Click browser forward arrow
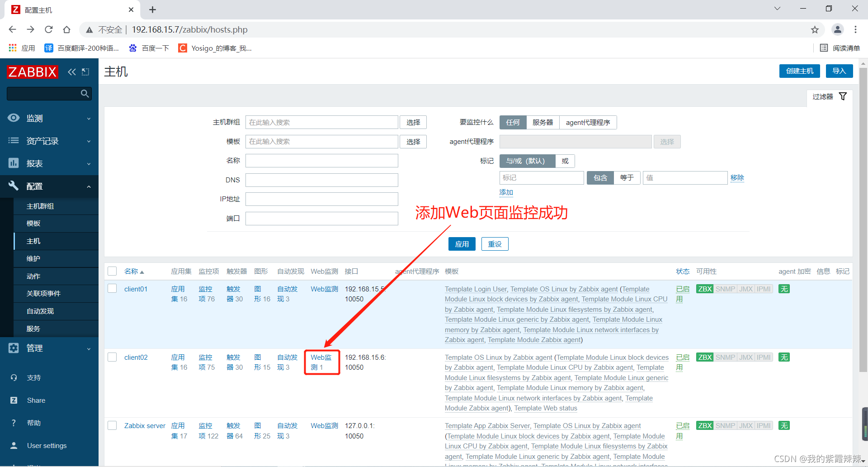Viewport: 868px width, 467px height. [x=30, y=29]
